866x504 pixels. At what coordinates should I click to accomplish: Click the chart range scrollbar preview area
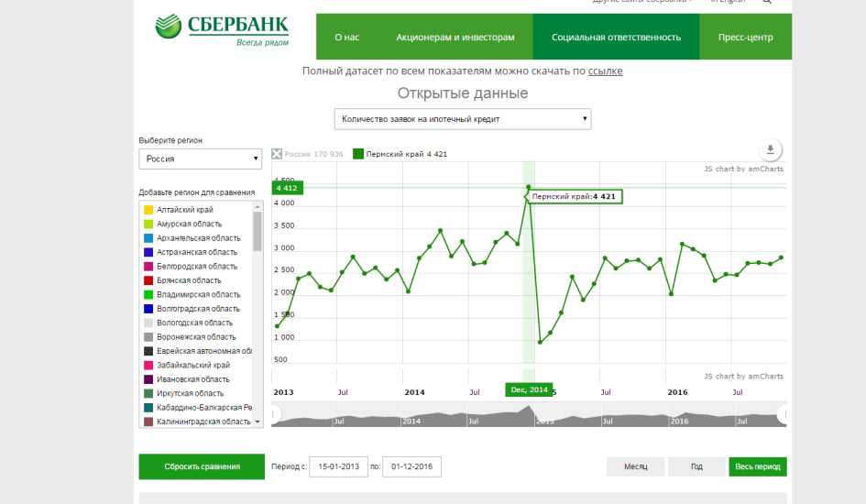click(x=529, y=414)
